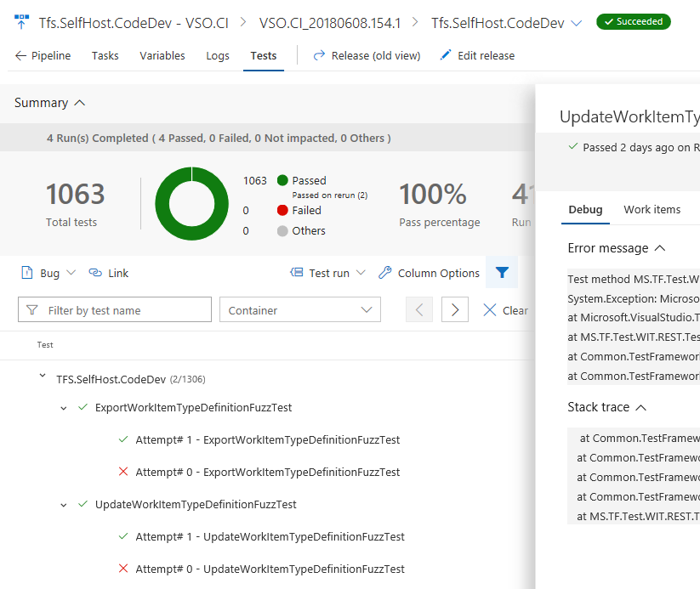Click the Edit release pencil icon
Image resolution: width=700 pixels, height=589 pixels.
(x=445, y=55)
